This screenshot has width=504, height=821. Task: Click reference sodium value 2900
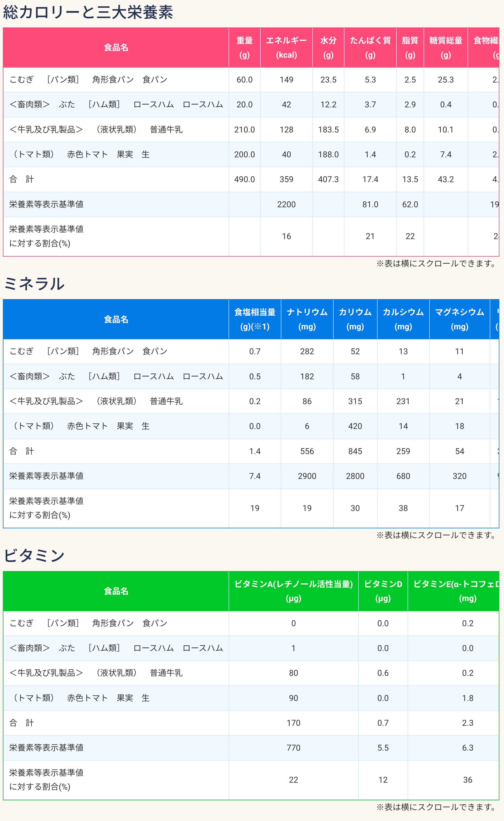tap(307, 476)
